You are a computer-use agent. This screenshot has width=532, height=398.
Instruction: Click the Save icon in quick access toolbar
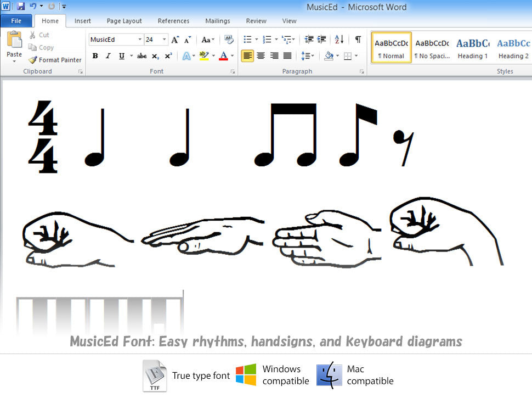coord(21,7)
